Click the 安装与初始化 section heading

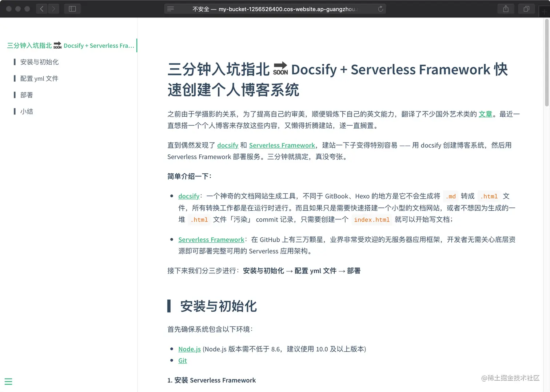[x=219, y=306]
